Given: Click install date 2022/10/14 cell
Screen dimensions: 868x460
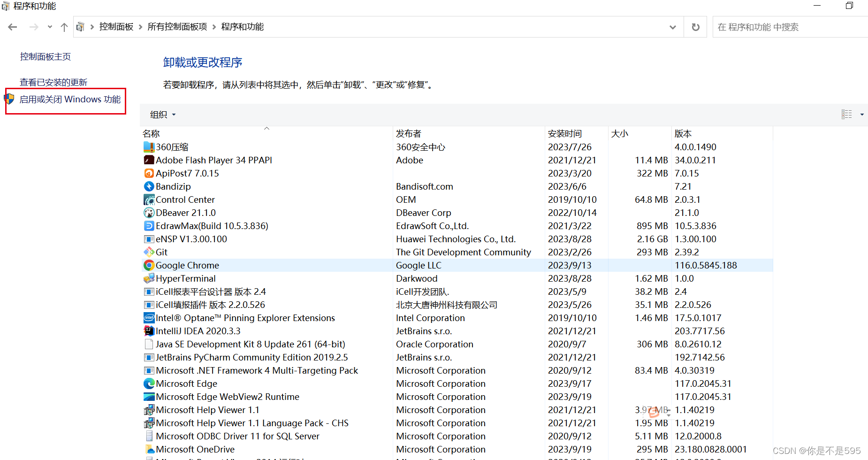Looking at the screenshot, I should 572,213.
